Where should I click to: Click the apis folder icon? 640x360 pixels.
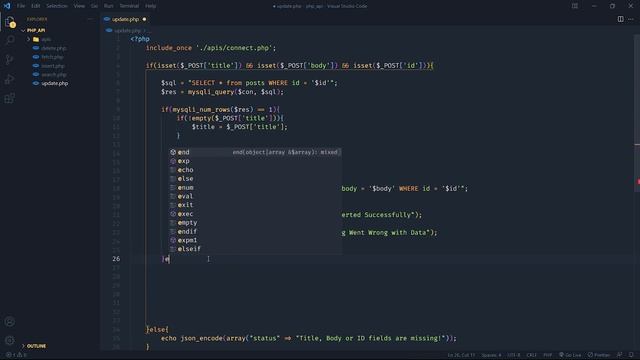point(36,39)
